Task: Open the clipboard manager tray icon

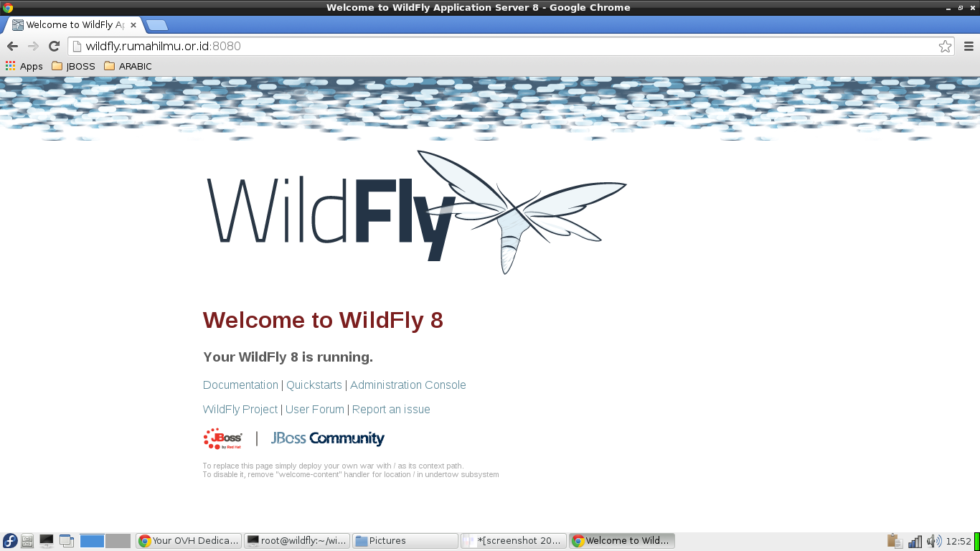Action: click(894, 541)
